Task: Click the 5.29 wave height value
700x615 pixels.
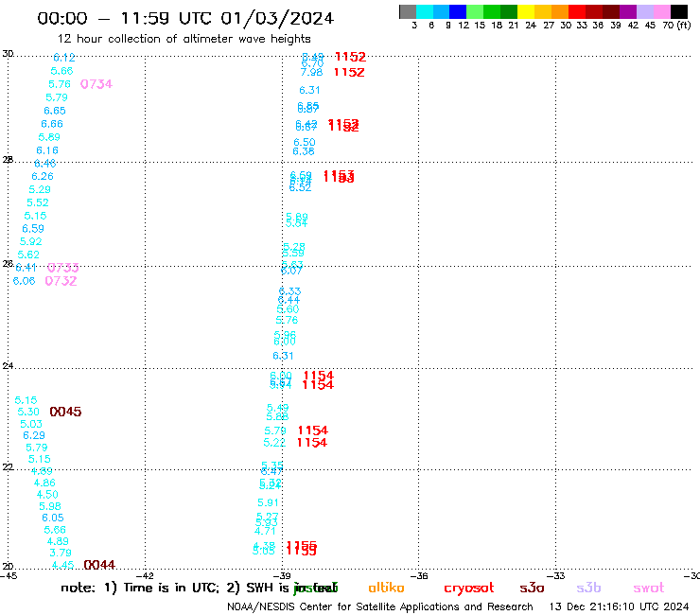Action: click(40, 189)
